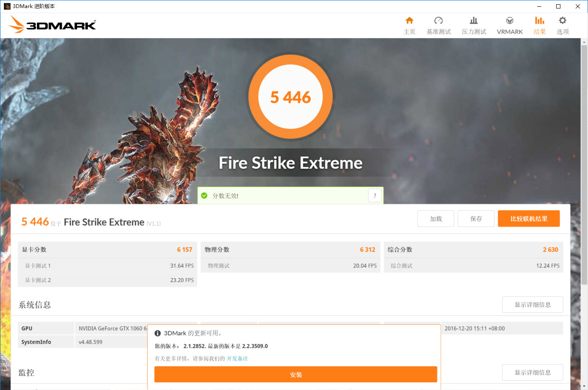
Task: Click the 物理分数 label
Action: (217, 250)
